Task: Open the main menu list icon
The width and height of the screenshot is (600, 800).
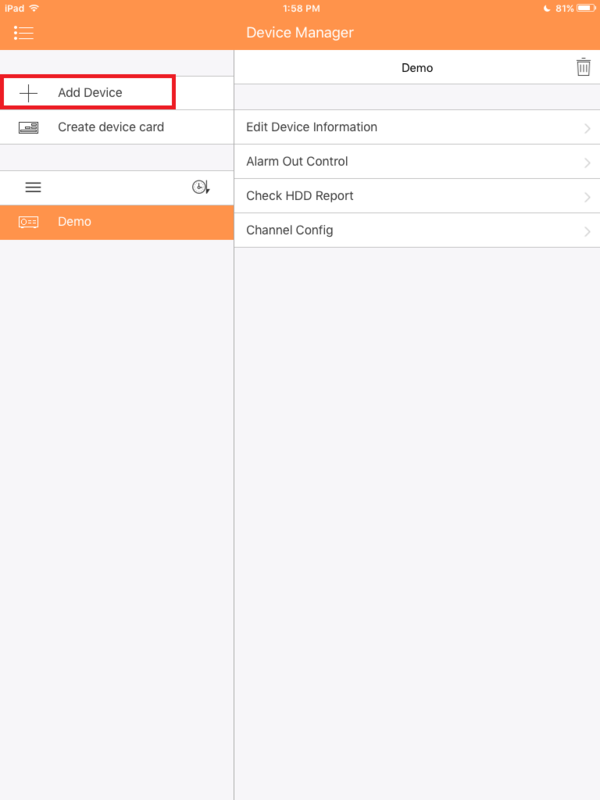Action: tap(23, 33)
